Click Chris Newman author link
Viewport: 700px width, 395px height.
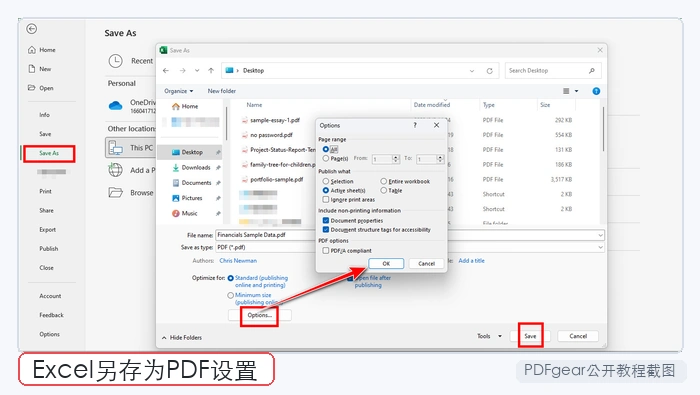(x=238, y=261)
